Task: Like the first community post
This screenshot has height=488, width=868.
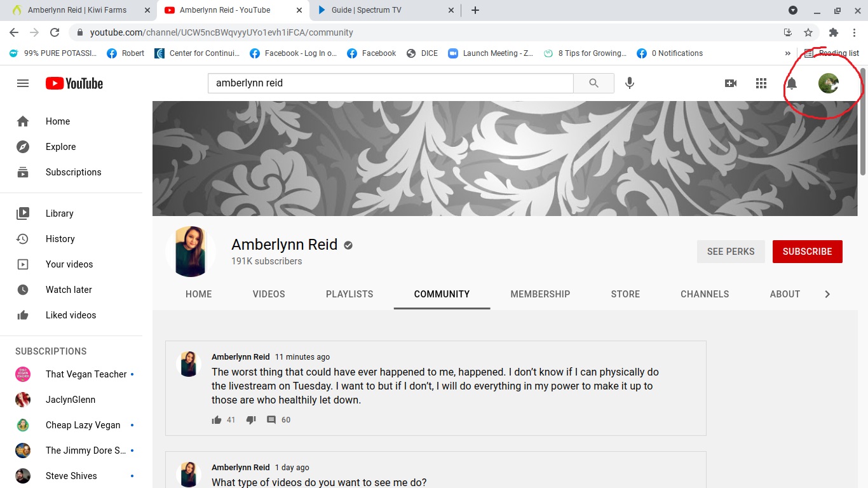Action: (x=217, y=420)
